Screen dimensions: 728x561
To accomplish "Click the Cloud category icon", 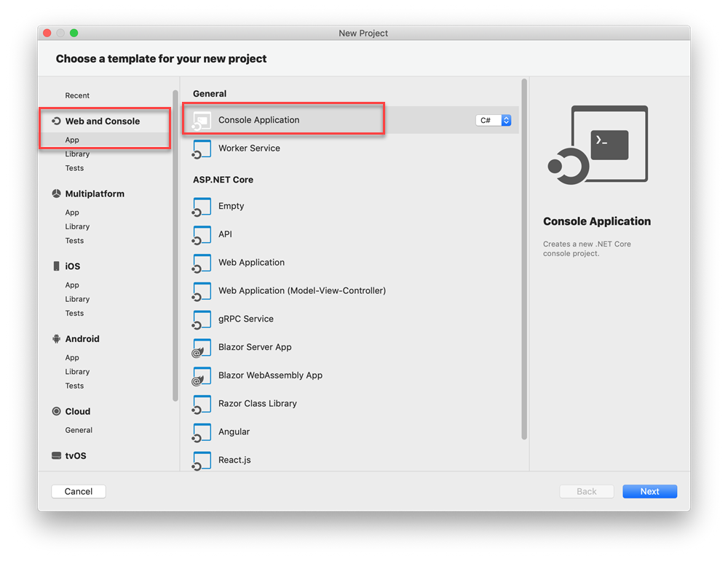I will point(57,412).
